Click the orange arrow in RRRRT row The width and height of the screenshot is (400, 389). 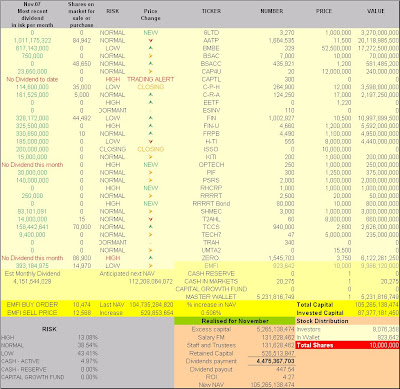[x=151, y=196]
